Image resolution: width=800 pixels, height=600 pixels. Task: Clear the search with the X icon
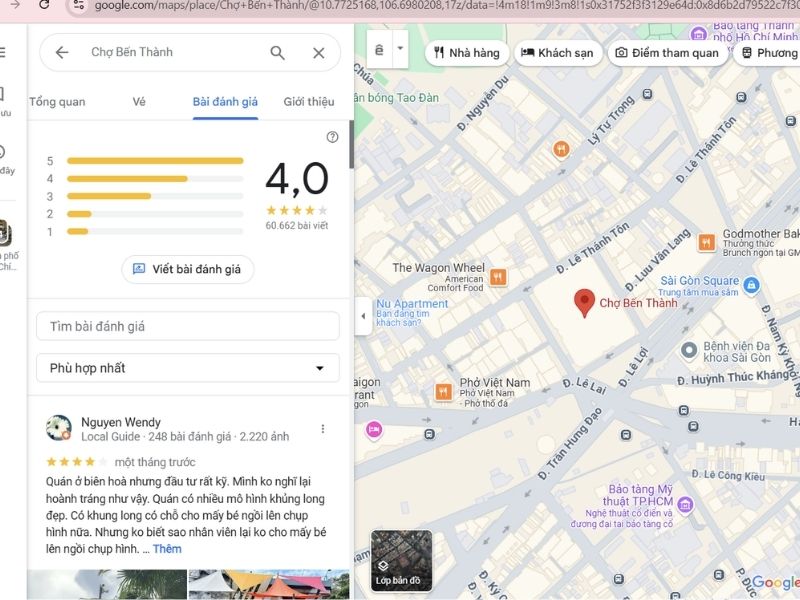pos(319,53)
